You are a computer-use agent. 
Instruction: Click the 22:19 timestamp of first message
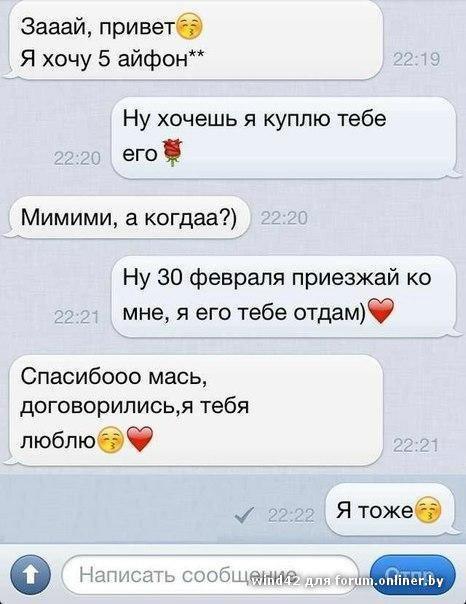point(416,60)
